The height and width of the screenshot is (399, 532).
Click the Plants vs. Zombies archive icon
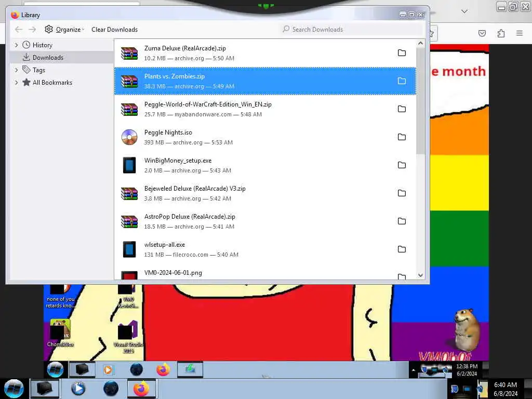click(129, 82)
